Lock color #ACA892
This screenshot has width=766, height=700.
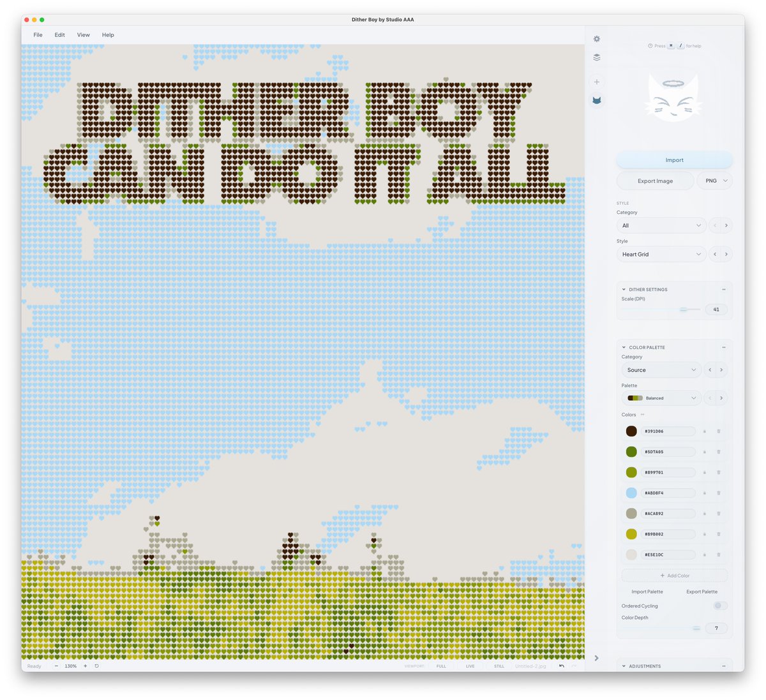705,514
